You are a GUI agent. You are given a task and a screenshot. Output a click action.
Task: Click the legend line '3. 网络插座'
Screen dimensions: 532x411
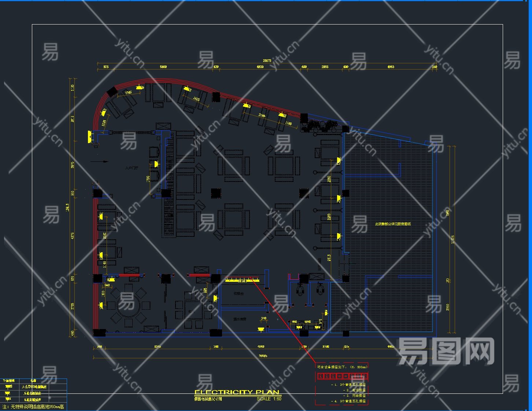(354, 396)
